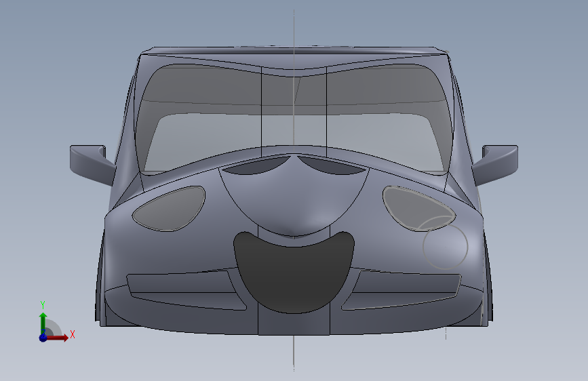Select the circular sketch below the right headlight
The height and width of the screenshot is (381, 588).
point(446,247)
